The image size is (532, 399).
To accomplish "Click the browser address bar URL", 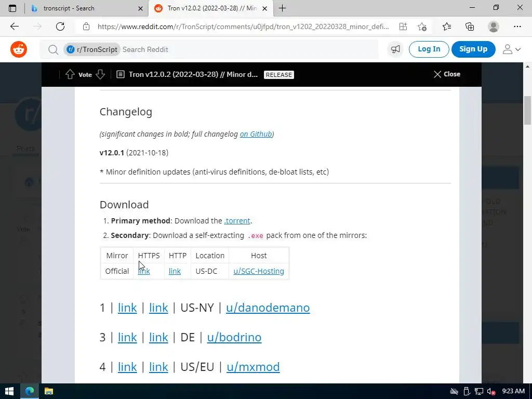I will coord(243,26).
